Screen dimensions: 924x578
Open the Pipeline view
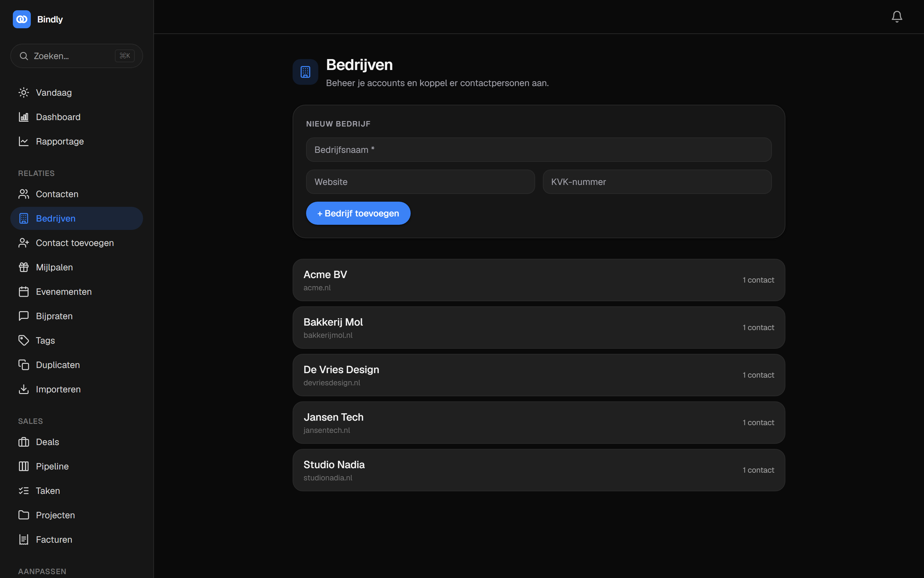pyautogui.click(x=77, y=466)
